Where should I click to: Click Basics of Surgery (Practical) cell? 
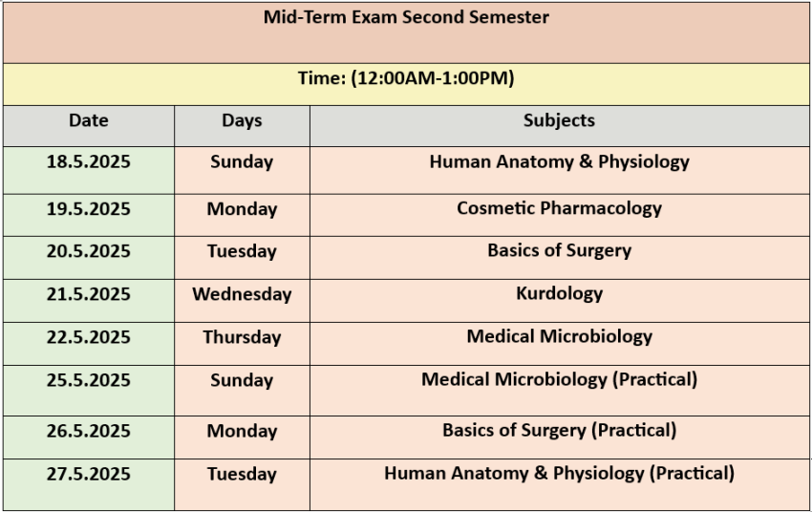point(559,437)
